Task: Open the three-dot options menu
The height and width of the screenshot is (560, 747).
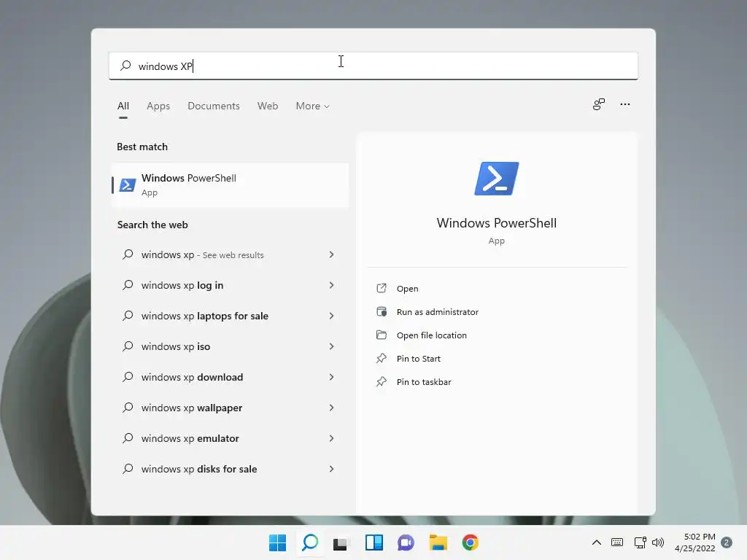Action: point(625,104)
